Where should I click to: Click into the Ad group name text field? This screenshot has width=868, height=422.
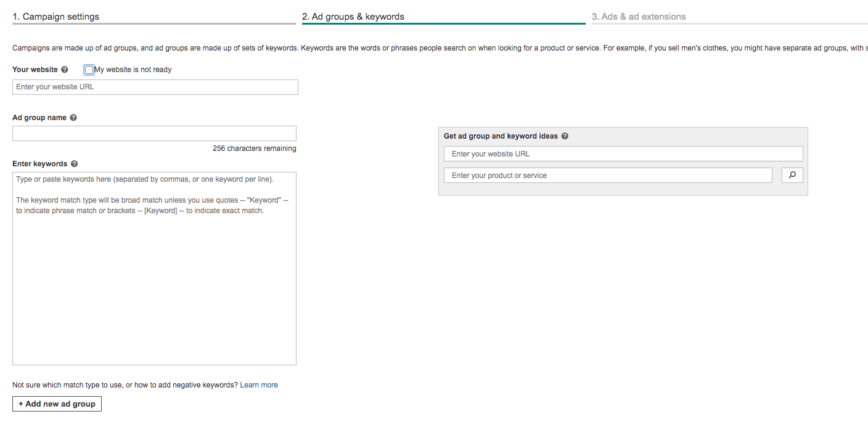tap(154, 133)
